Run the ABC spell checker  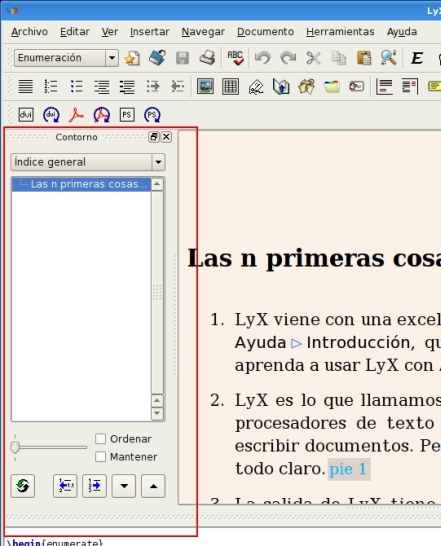[x=235, y=58]
